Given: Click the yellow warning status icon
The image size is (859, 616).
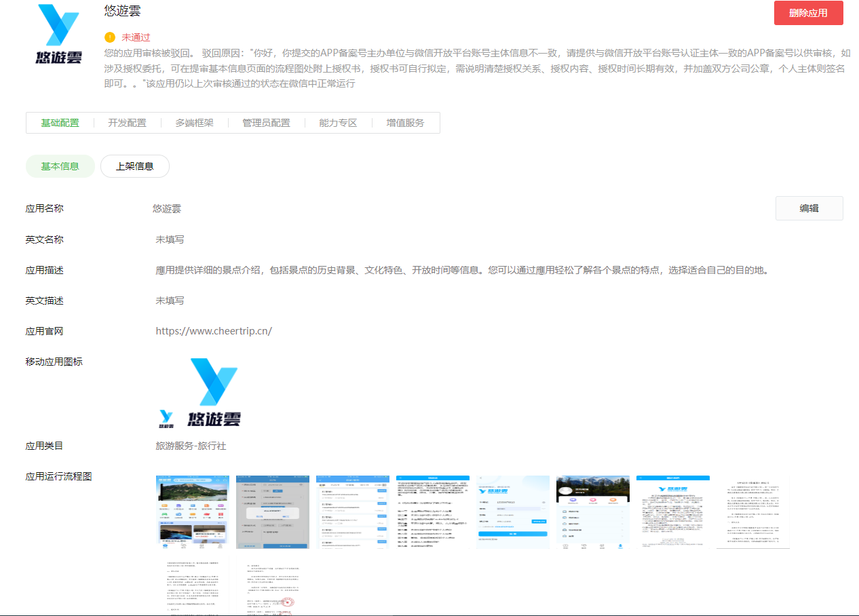Looking at the screenshot, I should point(110,37).
